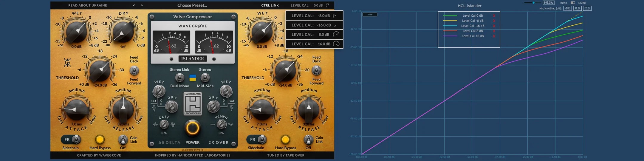Click the CLIP screw knob
The width and height of the screenshot is (644, 161).
pos(164,124)
